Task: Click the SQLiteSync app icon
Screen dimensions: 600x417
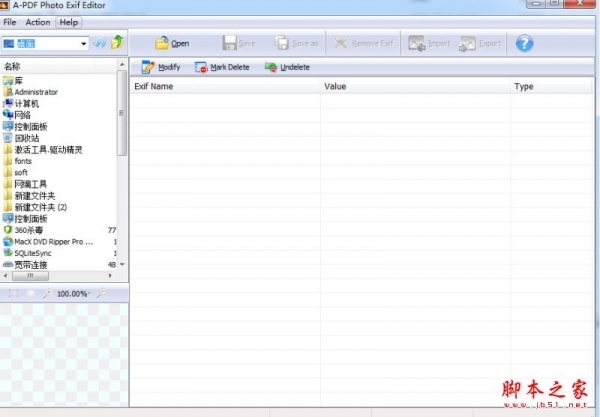Action: coord(8,252)
